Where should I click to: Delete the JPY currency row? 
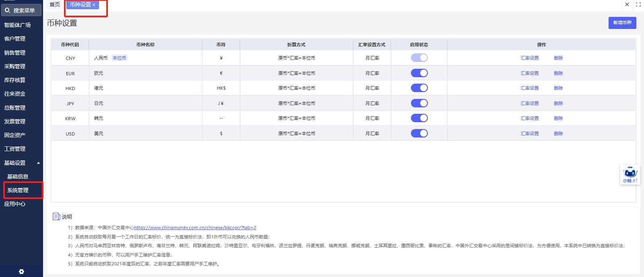[558, 103]
